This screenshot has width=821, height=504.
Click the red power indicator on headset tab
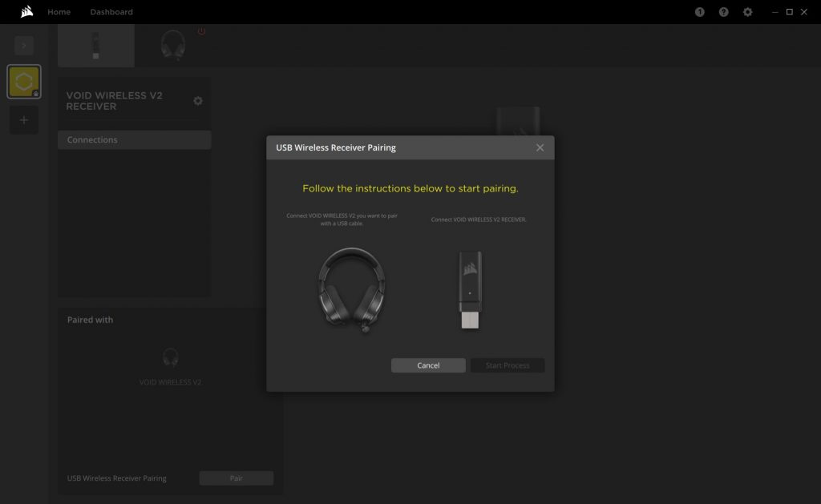[201, 31]
